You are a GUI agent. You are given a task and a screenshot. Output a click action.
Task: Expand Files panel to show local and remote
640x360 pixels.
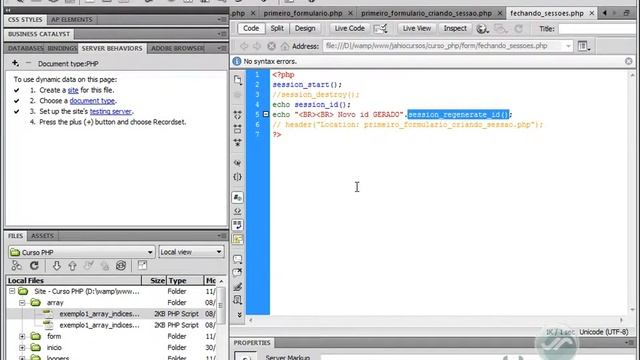pyautogui.click(x=142, y=266)
